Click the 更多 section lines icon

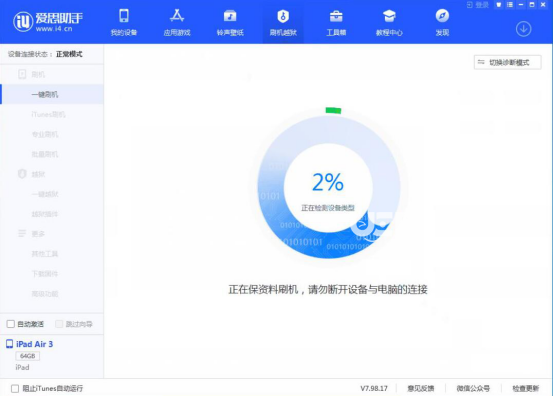pos(22,234)
